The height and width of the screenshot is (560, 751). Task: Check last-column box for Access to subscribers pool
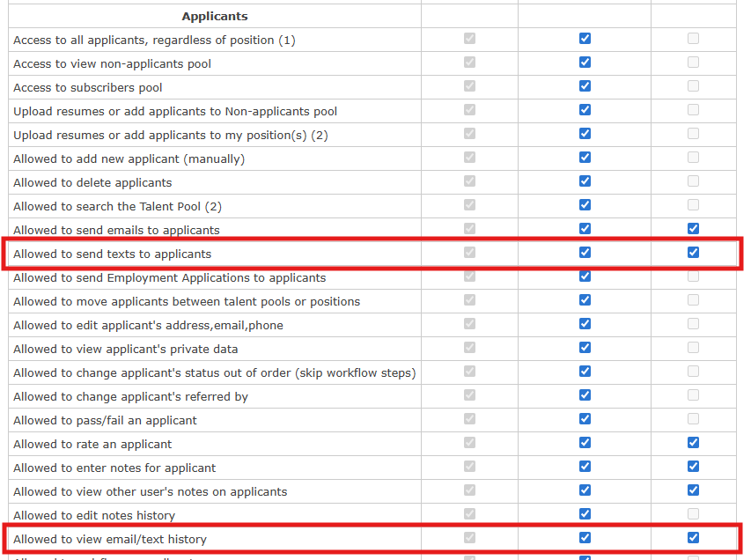693,85
